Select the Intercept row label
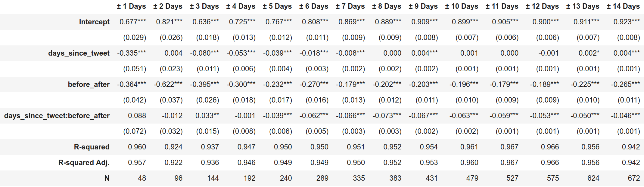 pyautogui.click(x=94, y=22)
